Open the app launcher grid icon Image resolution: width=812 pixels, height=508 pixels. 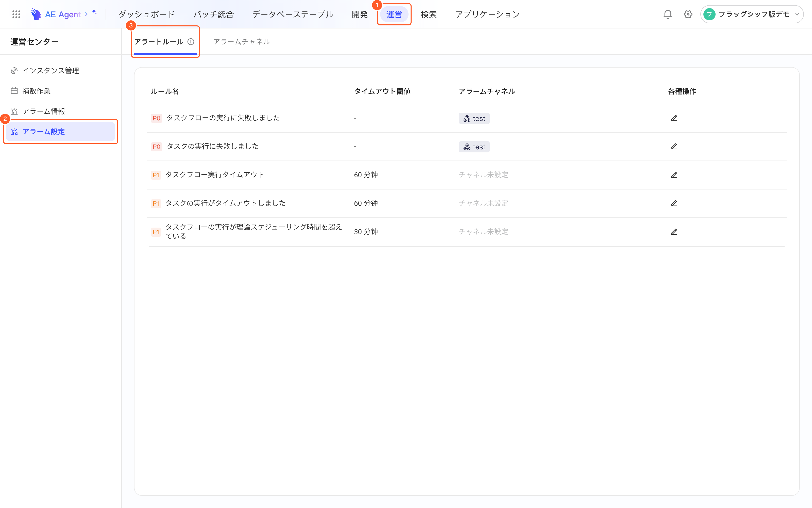click(16, 14)
